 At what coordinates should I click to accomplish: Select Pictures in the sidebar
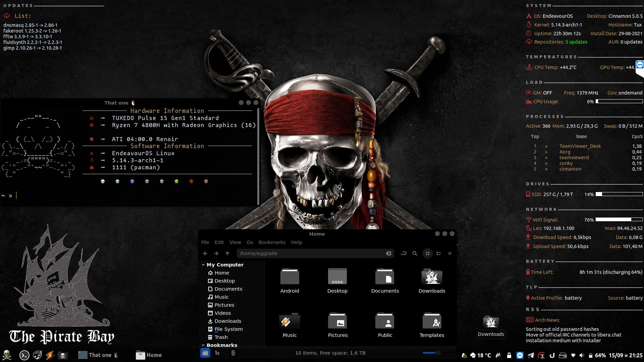(231, 305)
